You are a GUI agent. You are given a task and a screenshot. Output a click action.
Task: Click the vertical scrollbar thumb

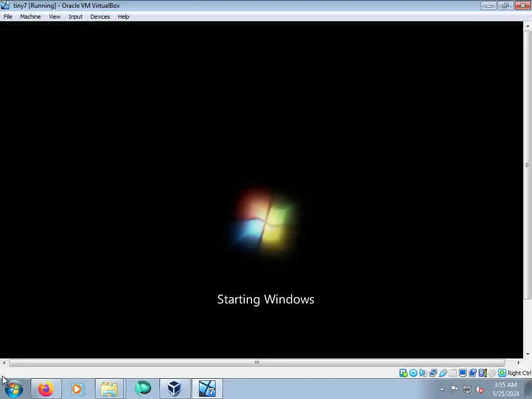(x=527, y=165)
